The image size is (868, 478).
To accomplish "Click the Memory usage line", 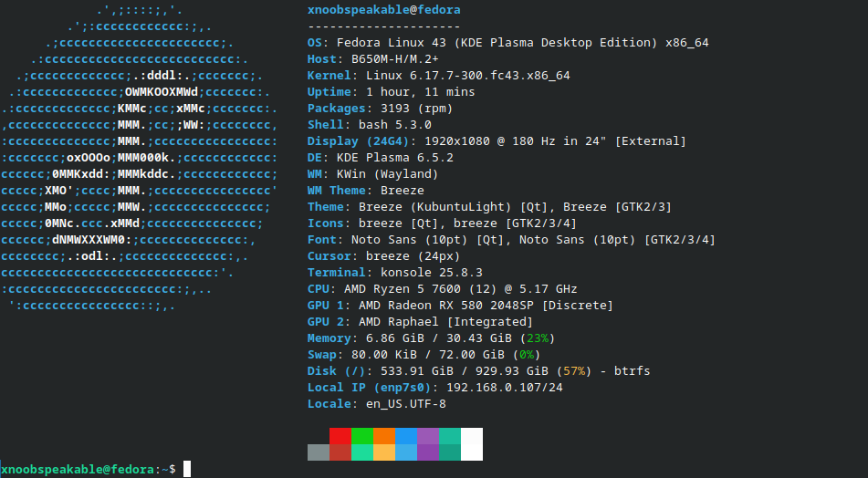I will [431, 338].
